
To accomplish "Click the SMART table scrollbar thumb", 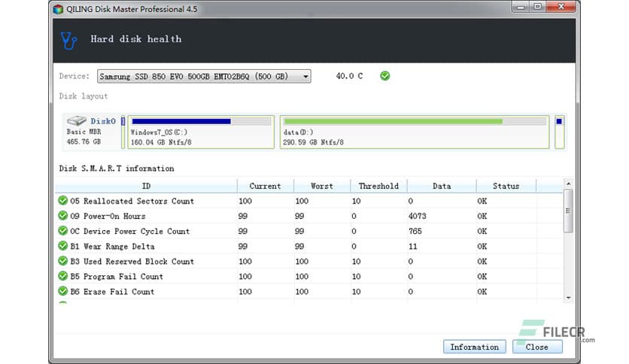I will pyautogui.click(x=568, y=211).
